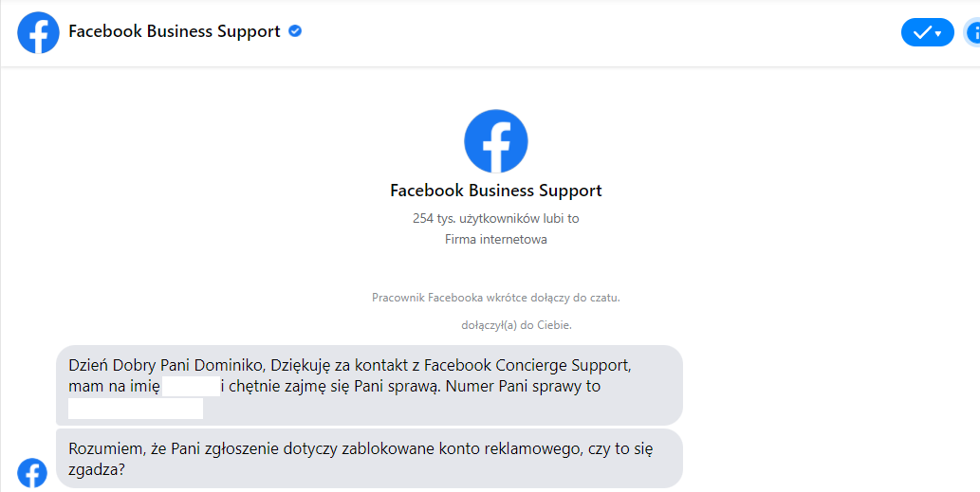
Task: Click the Facebook logo avatar in the chat header
Action: pyautogui.click(x=38, y=32)
